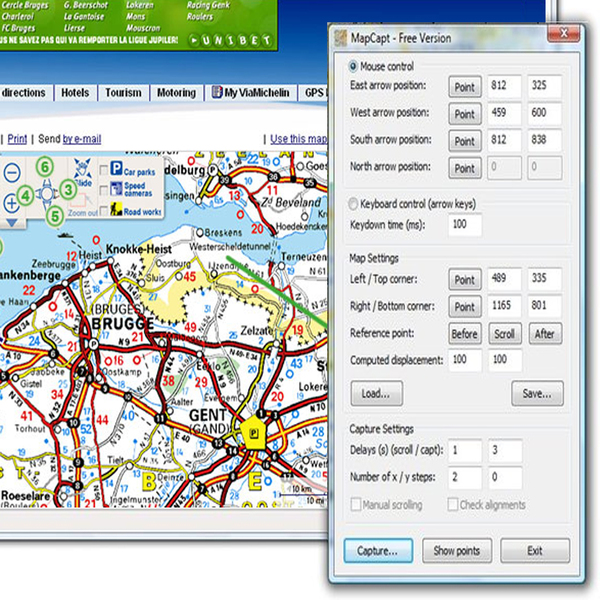Click the Show points button
600x600 pixels.
click(457, 551)
